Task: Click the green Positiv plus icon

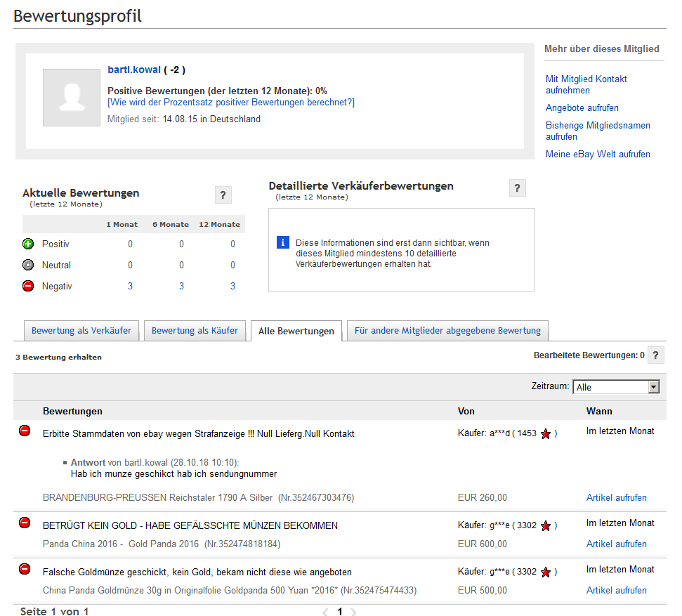Action: (x=28, y=244)
